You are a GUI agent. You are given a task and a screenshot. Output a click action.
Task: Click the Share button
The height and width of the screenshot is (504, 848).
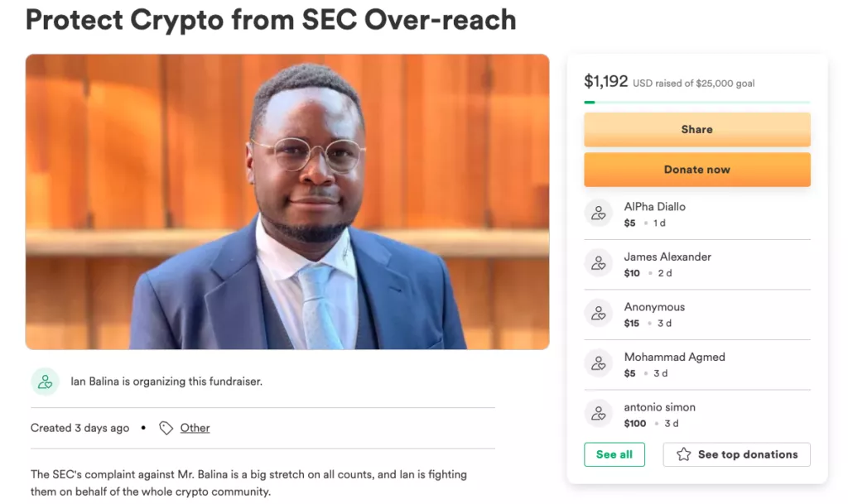pyautogui.click(x=696, y=129)
